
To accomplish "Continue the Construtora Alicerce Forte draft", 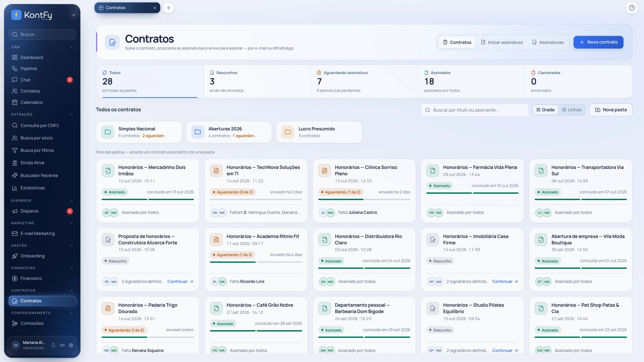I will (180, 282).
